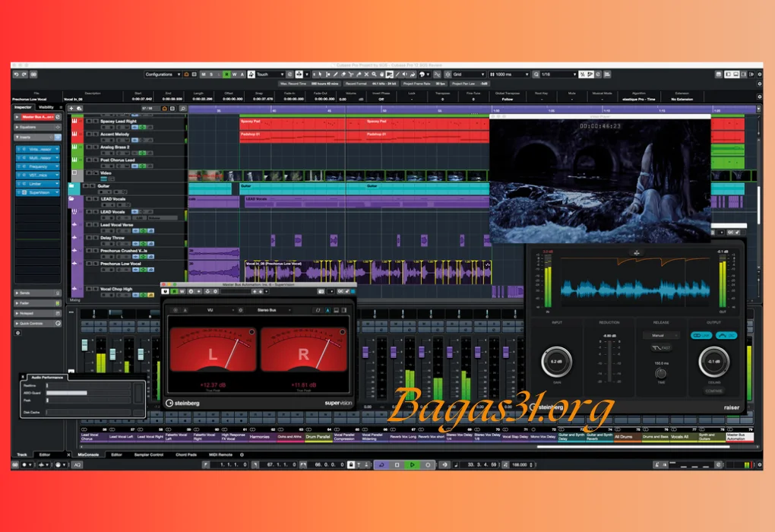Expand the Equalizers inspector section
Viewport: 775px width, 532px height.
pos(37,127)
